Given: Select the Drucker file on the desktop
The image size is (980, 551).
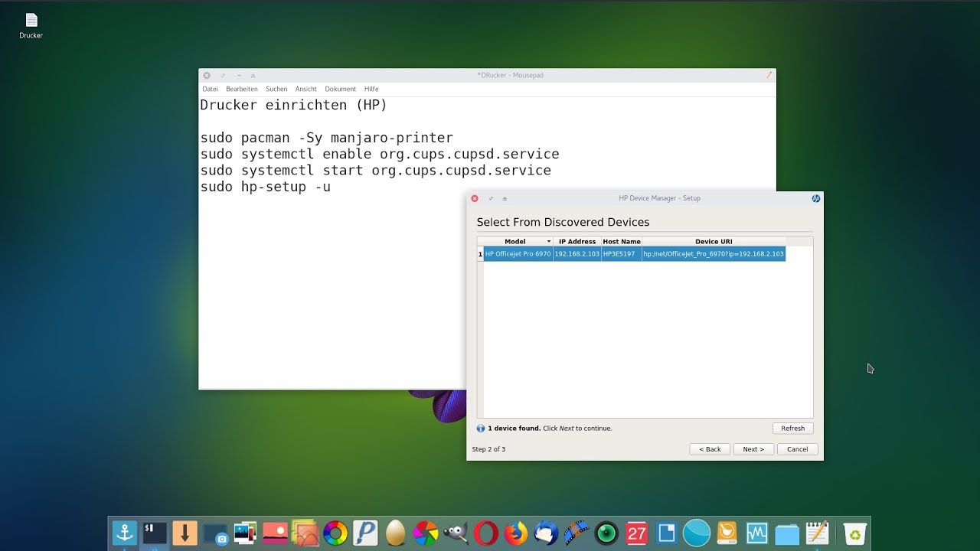Looking at the screenshot, I should [31, 25].
